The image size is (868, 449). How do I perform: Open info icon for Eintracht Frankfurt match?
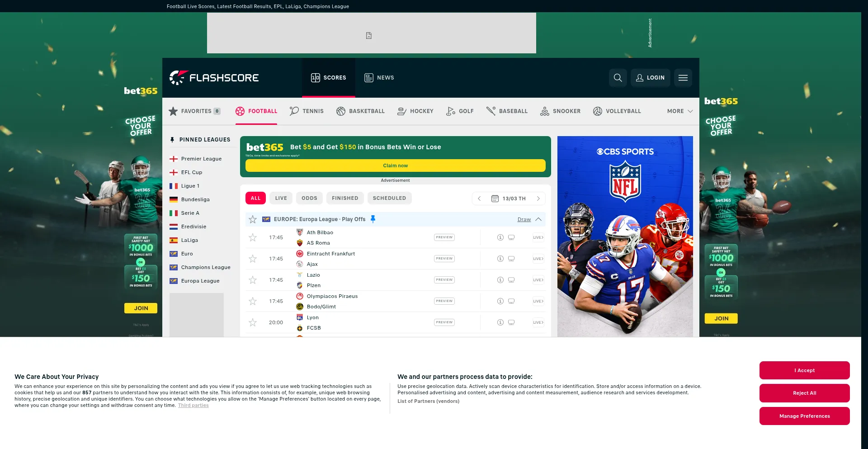tap(500, 259)
